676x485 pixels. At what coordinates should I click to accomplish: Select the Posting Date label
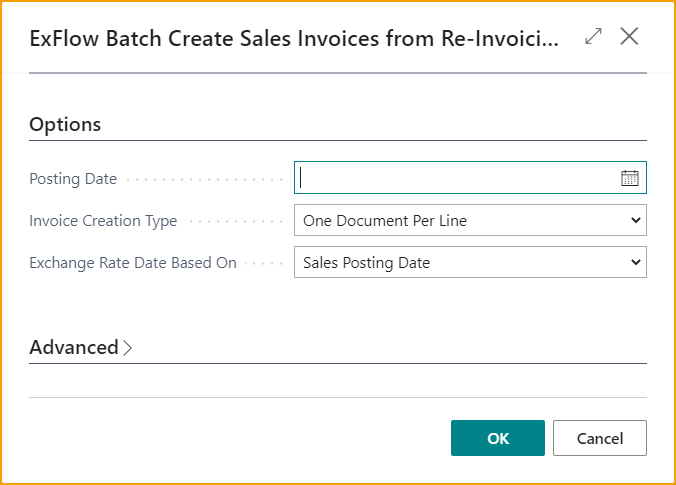tap(73, 178)
